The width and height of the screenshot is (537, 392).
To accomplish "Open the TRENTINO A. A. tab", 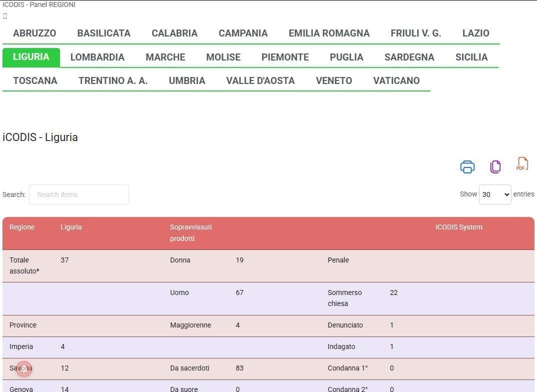I will click(113, 81).
